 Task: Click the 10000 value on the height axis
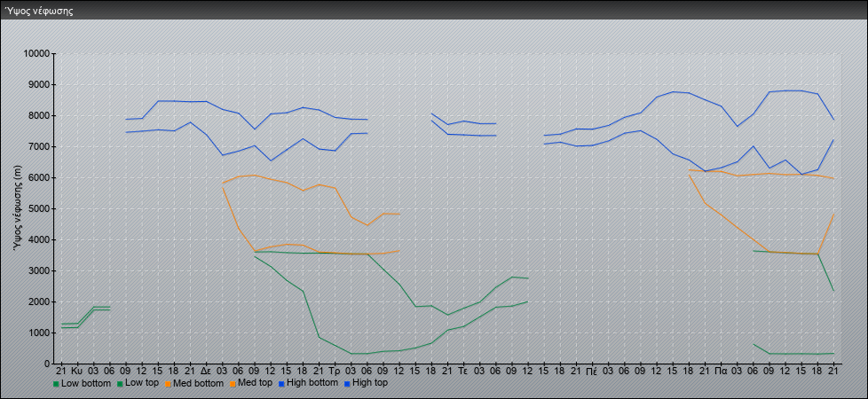pos(37,54)
